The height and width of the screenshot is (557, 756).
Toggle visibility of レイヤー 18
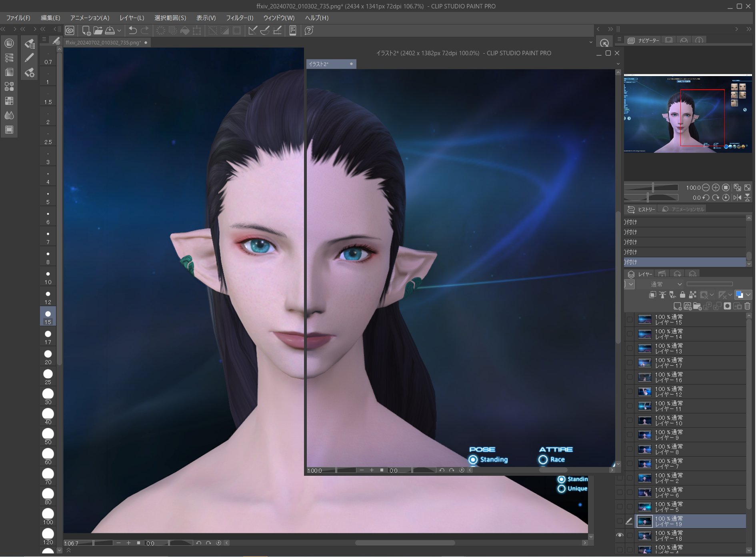620,535
